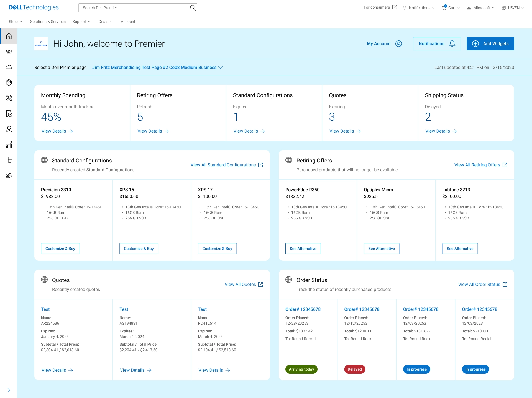Open the support agent headset icon in the sidebar

click(9, 129)
